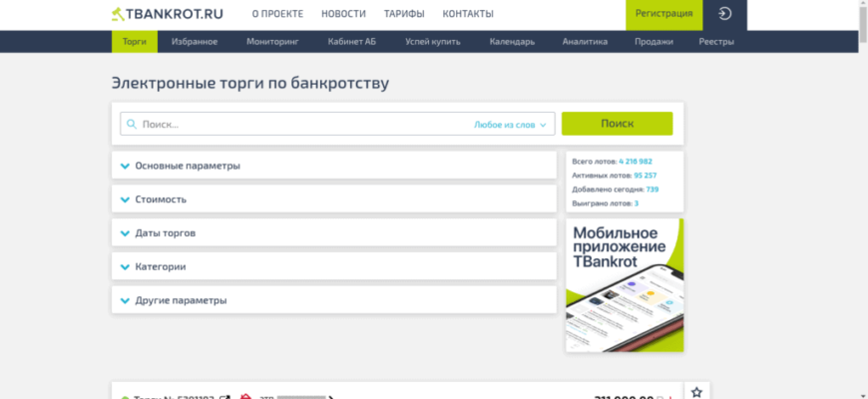Click the login arrow icon
Viewport: 868px width, 399px height.
pyautogui.click(x=724, y=14)
